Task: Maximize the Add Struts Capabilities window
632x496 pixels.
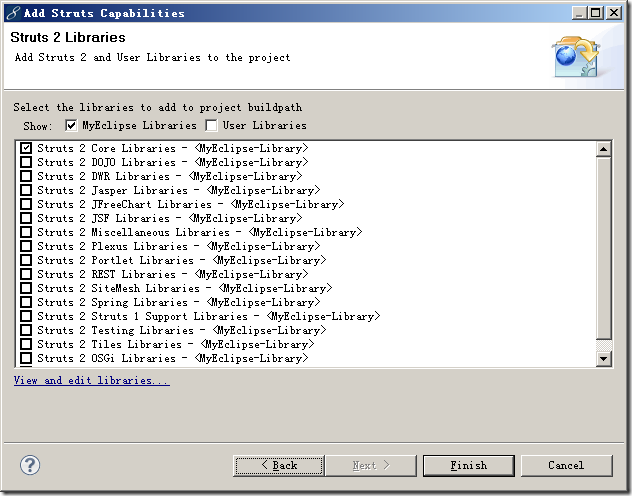Action: click(x=596, y=12)
